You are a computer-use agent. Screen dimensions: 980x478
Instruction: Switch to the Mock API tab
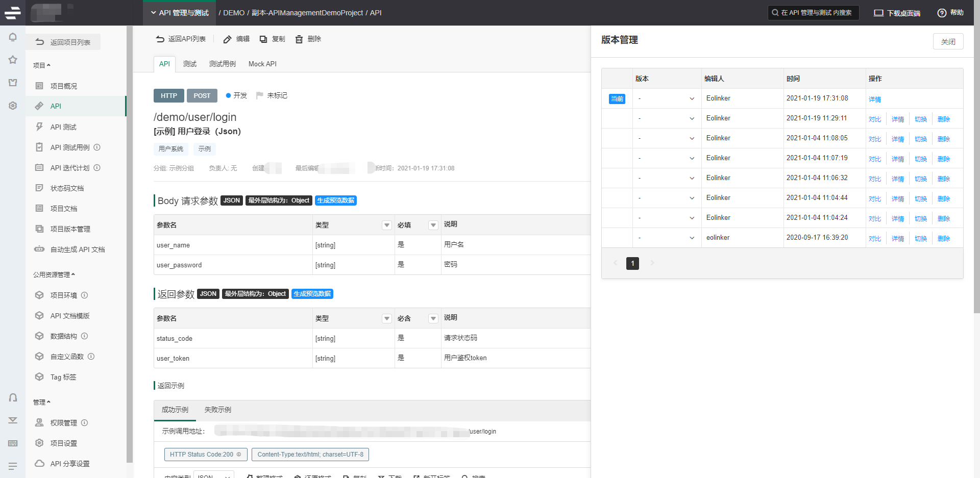point(262,64)
